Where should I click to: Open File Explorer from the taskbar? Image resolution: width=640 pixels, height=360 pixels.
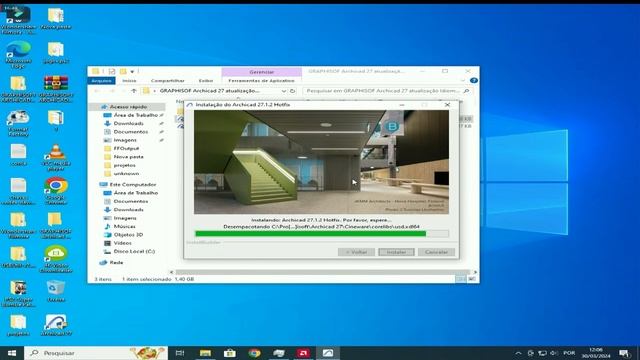click(205, 353)
